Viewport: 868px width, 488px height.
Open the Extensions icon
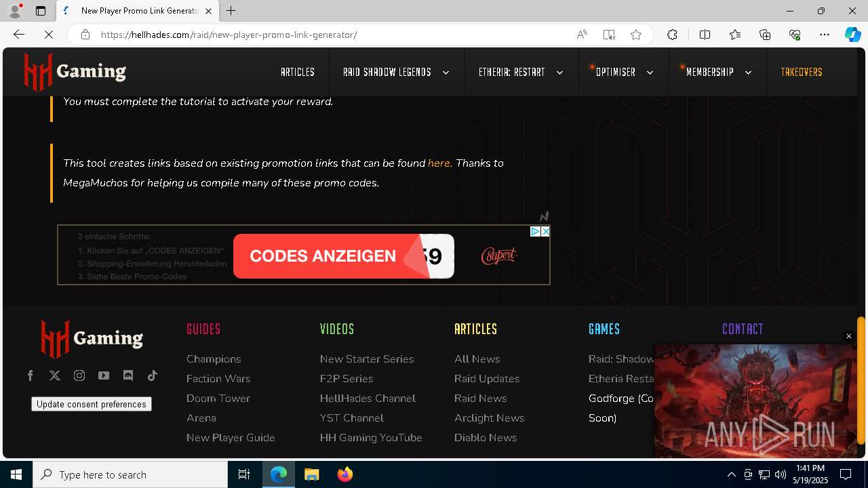pos(672,35)
